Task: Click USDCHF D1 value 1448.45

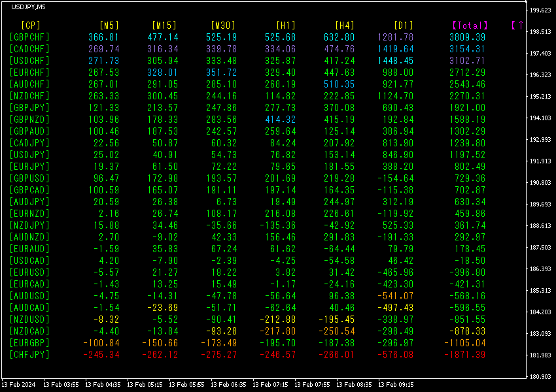Action: pos(395,61)
